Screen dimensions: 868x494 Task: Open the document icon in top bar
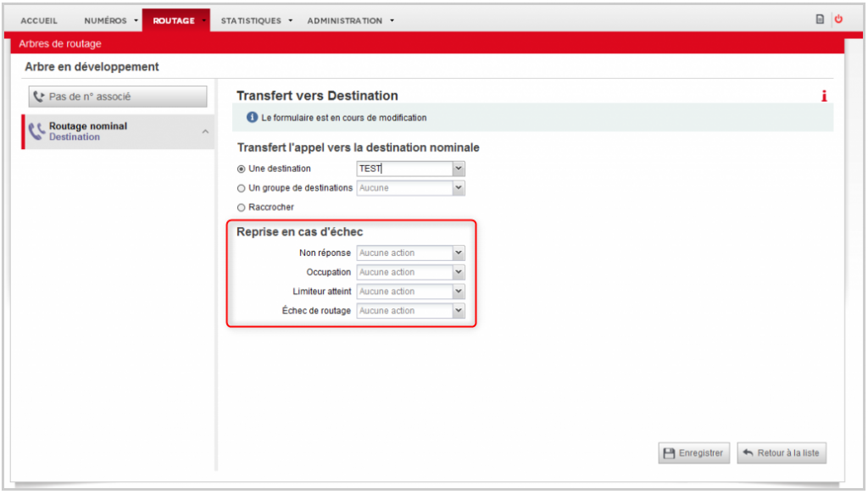[820, 19]
